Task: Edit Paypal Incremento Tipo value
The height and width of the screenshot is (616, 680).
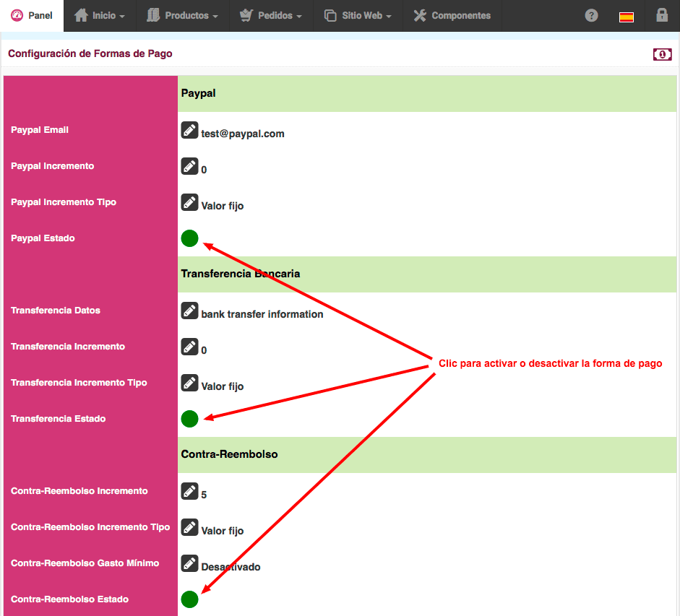Action: pyautogui.click(x=189, y=203)
